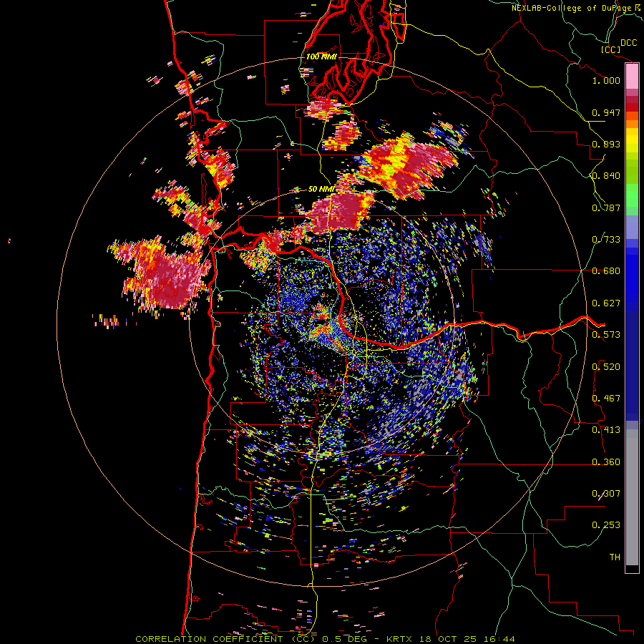The height and width of the screenshot is (644, 644).
Task: Click the 0.307 color scale label
Action: [x=606, y=494]
